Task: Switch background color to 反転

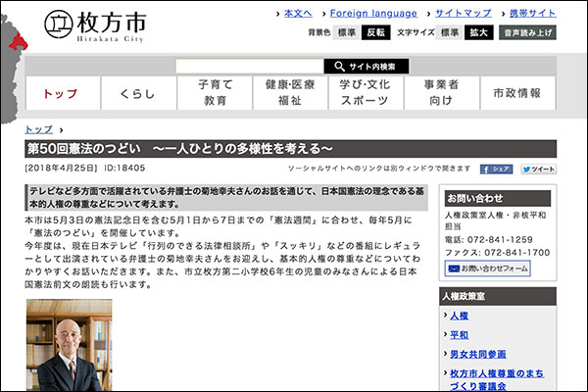Action: point(375,32)
